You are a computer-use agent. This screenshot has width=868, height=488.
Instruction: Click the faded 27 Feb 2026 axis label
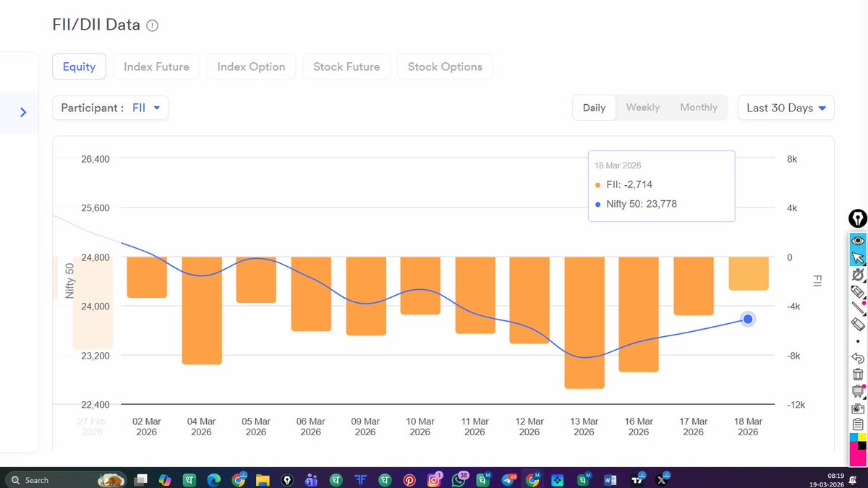click(x=92, y=427)
